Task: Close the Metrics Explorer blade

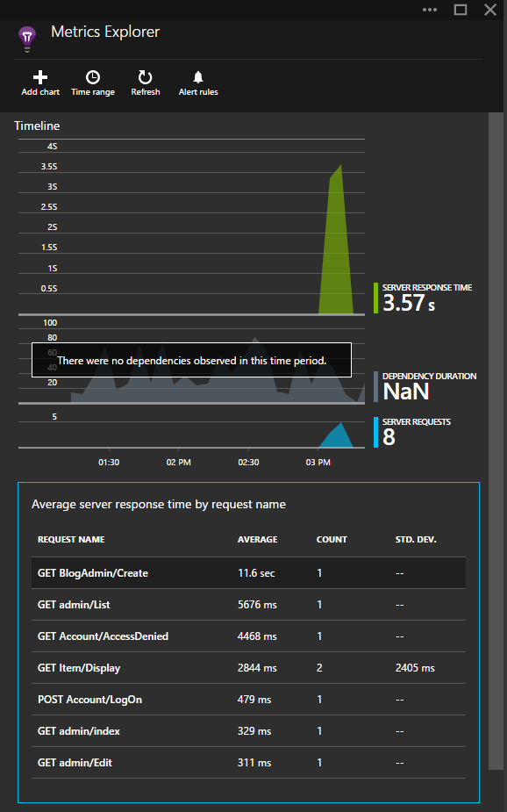Action: tap(490, 10)
